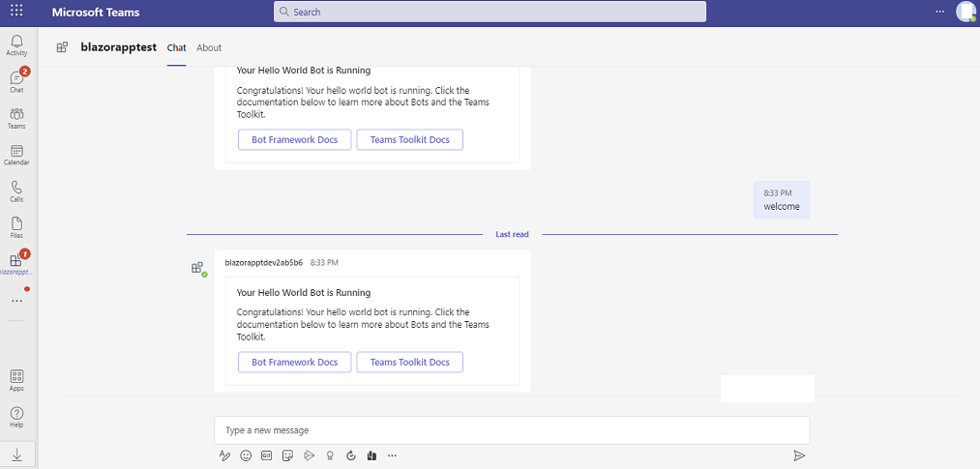Open the GIF picker

267,455
